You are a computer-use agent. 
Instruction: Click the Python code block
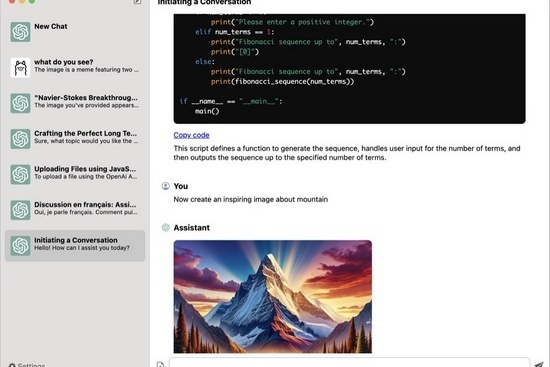(349, 69)
